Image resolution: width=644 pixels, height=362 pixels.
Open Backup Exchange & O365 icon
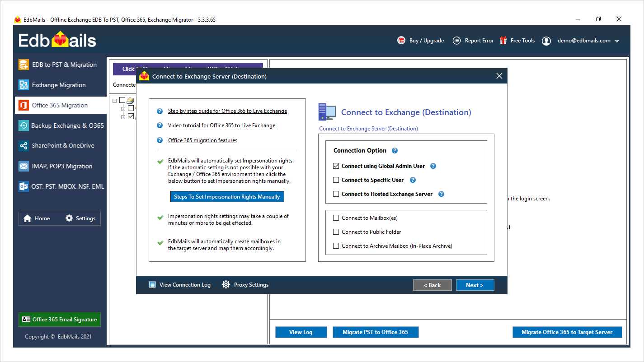point(24,125)
